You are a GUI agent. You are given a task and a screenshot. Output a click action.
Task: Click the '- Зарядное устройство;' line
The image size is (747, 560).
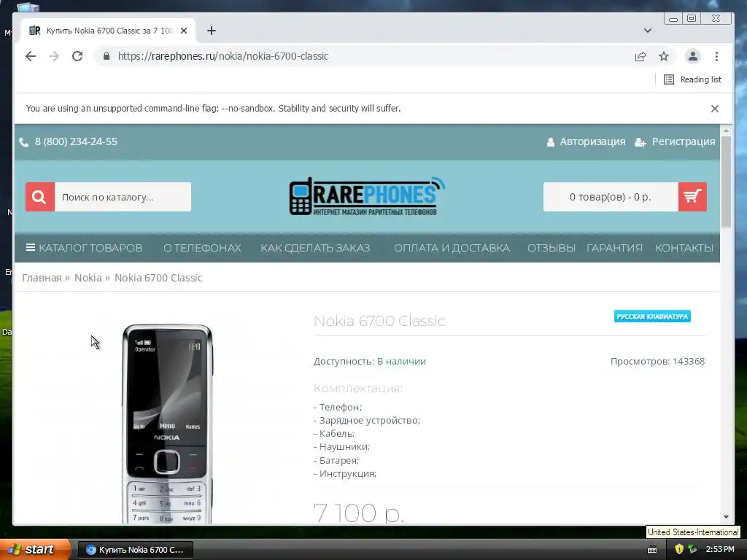[367, 421]
